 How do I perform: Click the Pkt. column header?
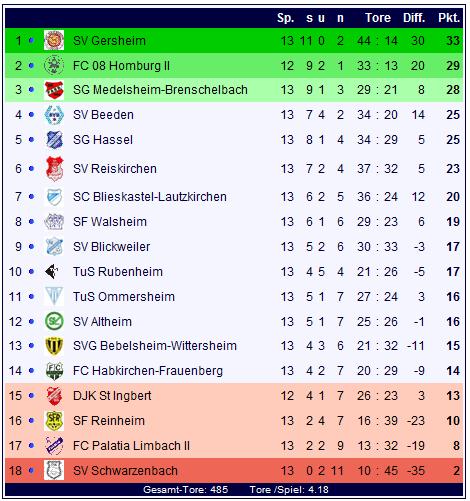[x=449, y=17]
